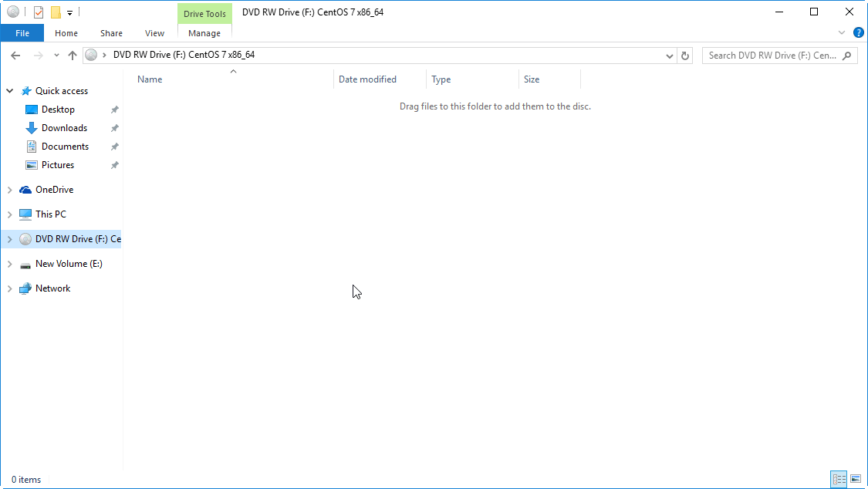868x489 pixels.
Task: Click the pin icon beside Pictures
Action: (x=115, y=165)
